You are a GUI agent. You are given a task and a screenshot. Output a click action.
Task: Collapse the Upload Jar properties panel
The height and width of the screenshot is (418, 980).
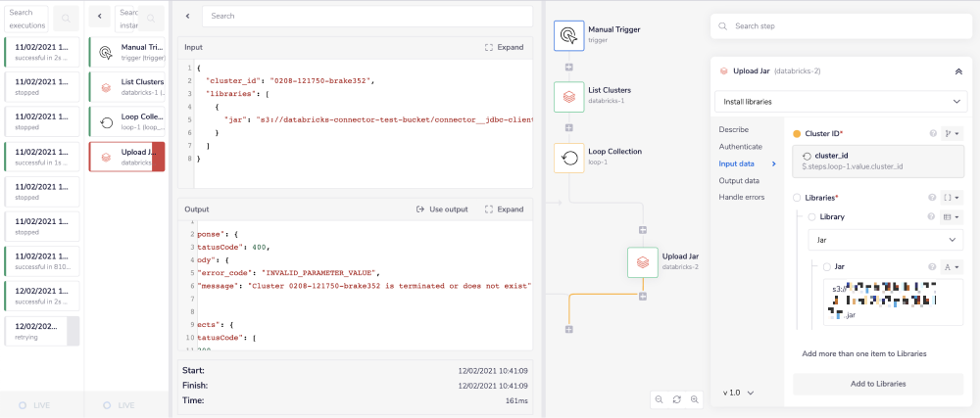pyautogui.click(x=957, y=70)
